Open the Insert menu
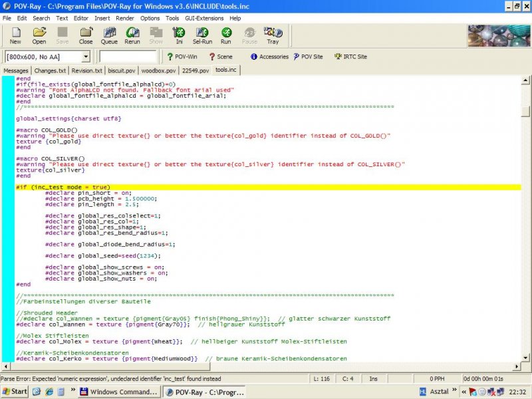The height and width of the screenshot is (399, 532). coord(102,19)
